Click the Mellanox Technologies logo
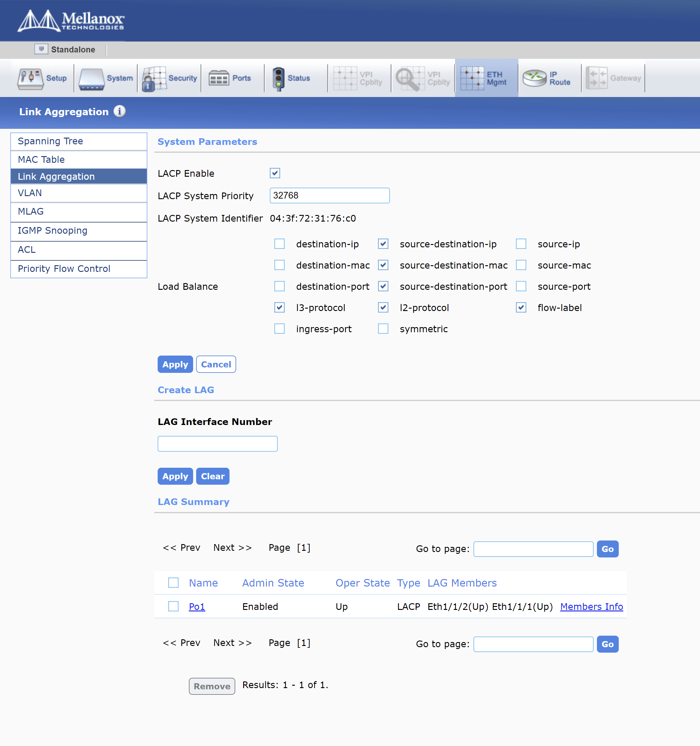The image size is (700, 746). tap(71, 21)
